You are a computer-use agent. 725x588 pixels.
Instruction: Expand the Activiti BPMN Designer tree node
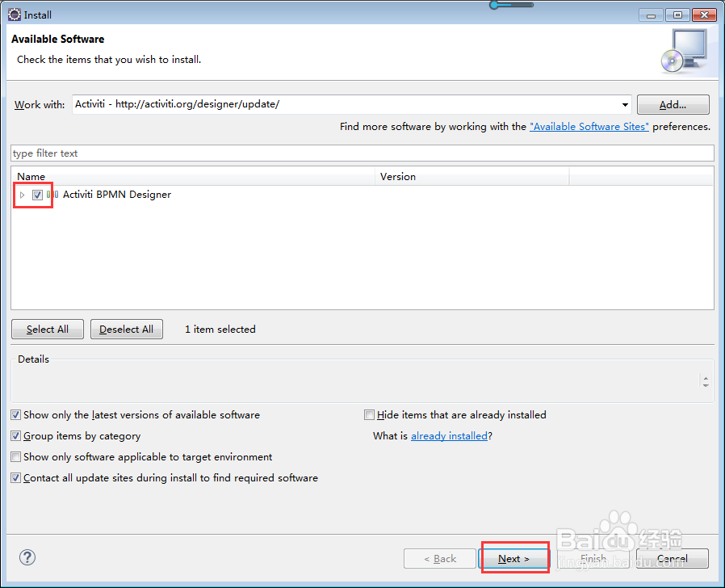pyautogui.click(x=22, y=195)
